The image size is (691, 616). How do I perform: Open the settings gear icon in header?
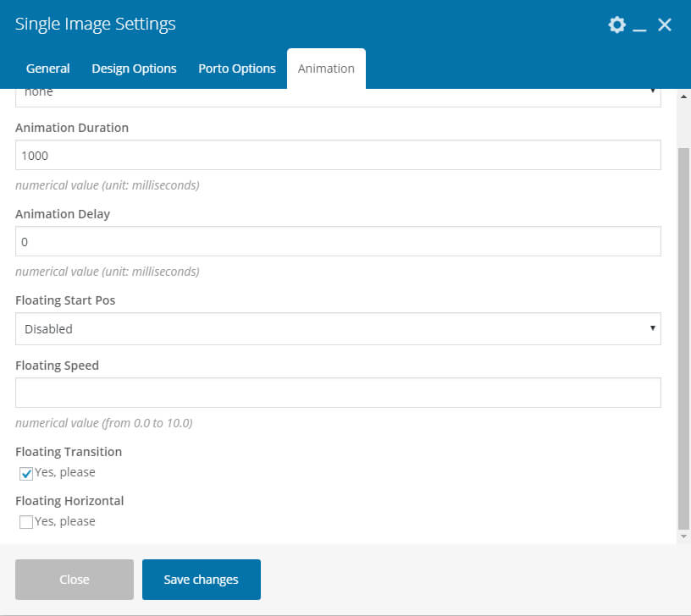616,25
